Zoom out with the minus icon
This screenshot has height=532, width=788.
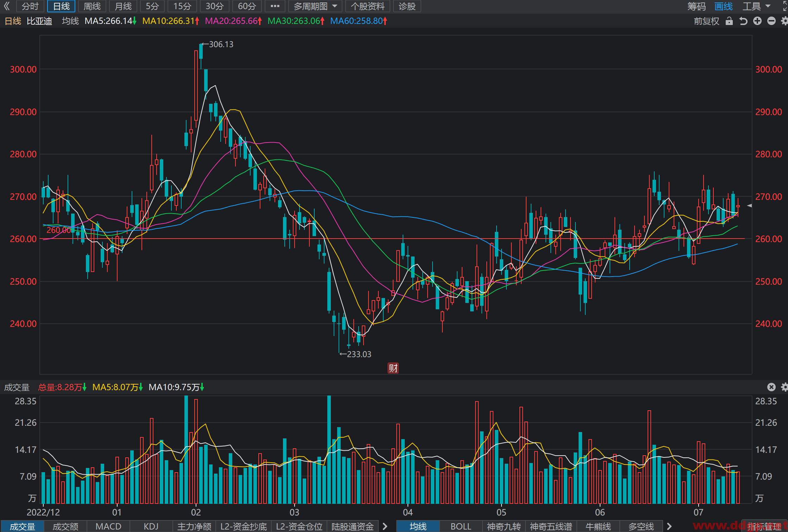(x=771, y=21)
